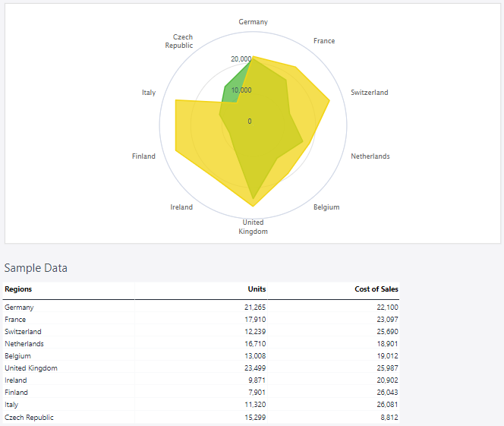Image resolution: width=504 pixels, height=426 pixels.
Task: Click the Switzerland label on radar chart
Action: tap(369, 93)
